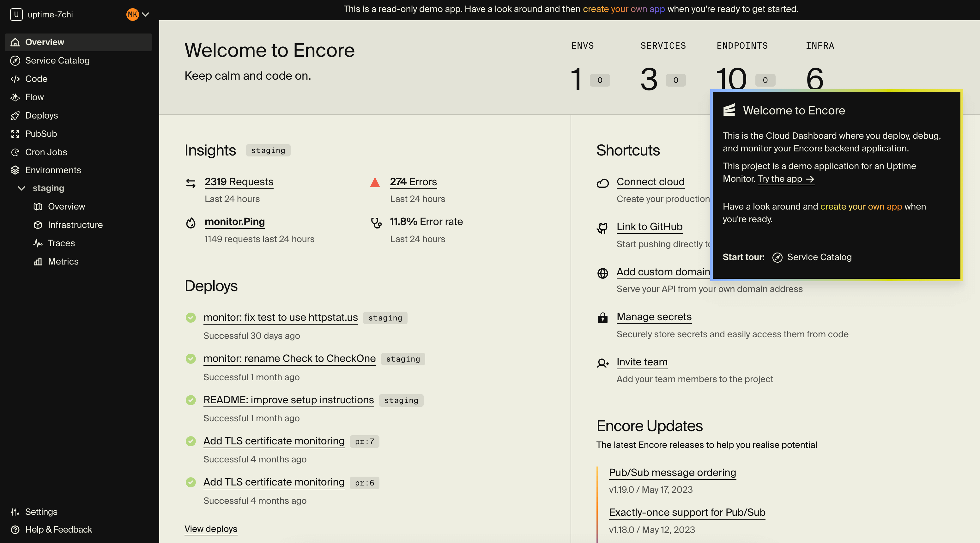Start tour with Service Catalog
The width and height of the screenshot is (980, 543).
click(812, 257)
